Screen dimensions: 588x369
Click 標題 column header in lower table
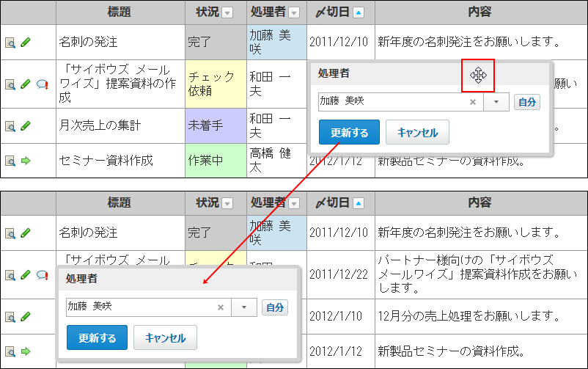pos(120,203)
